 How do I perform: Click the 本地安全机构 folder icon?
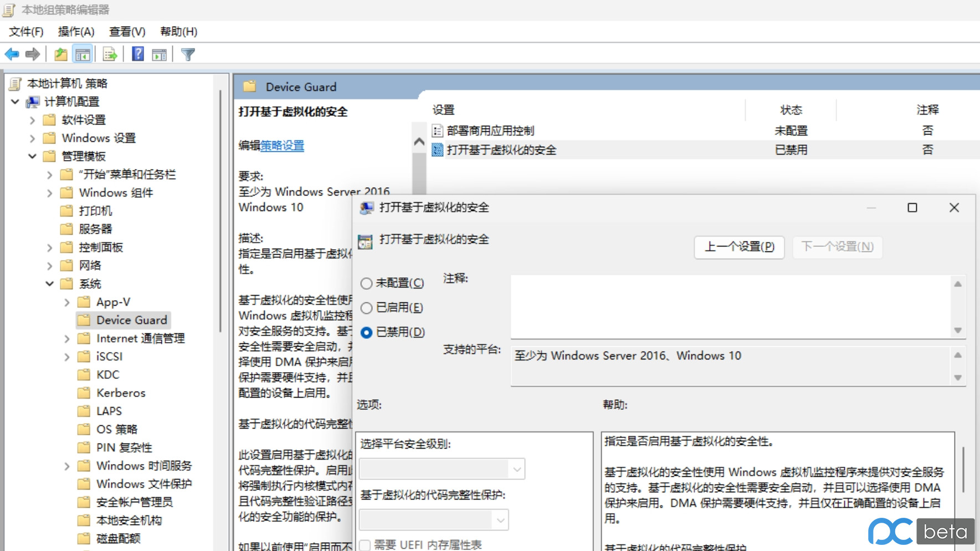tap(84, 521)
